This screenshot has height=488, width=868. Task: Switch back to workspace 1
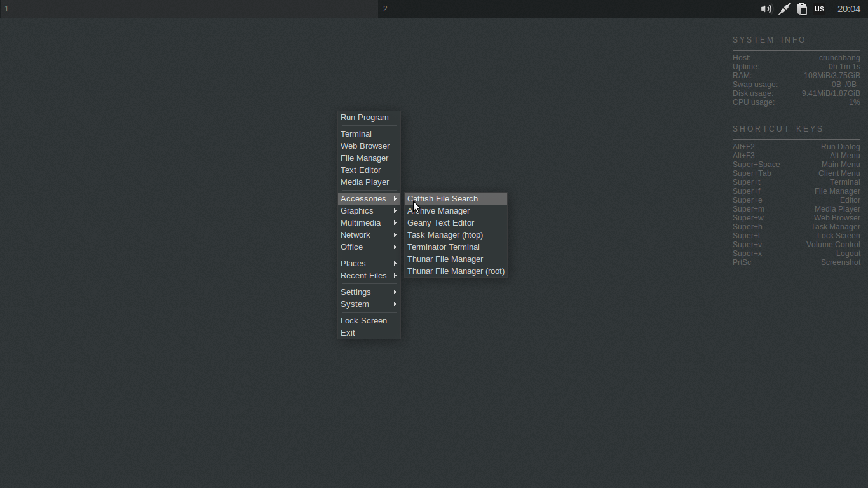point(6,9)
